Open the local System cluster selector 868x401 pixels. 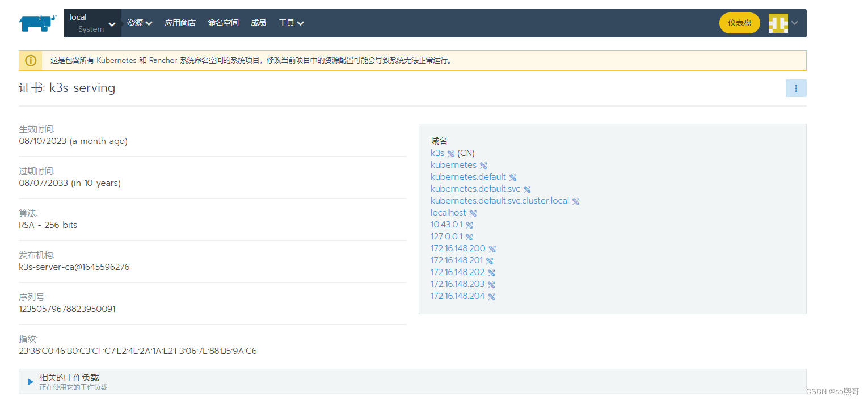click(92, 23)
